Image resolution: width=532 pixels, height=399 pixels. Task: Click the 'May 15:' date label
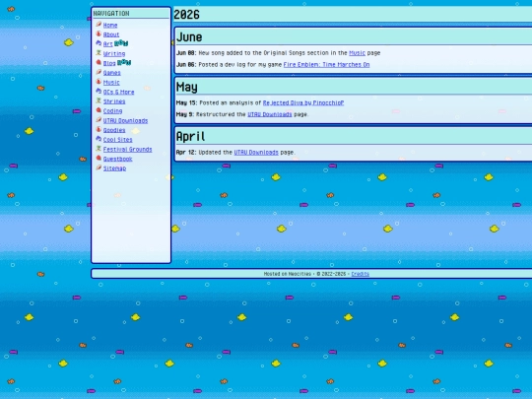click(186, 102)
